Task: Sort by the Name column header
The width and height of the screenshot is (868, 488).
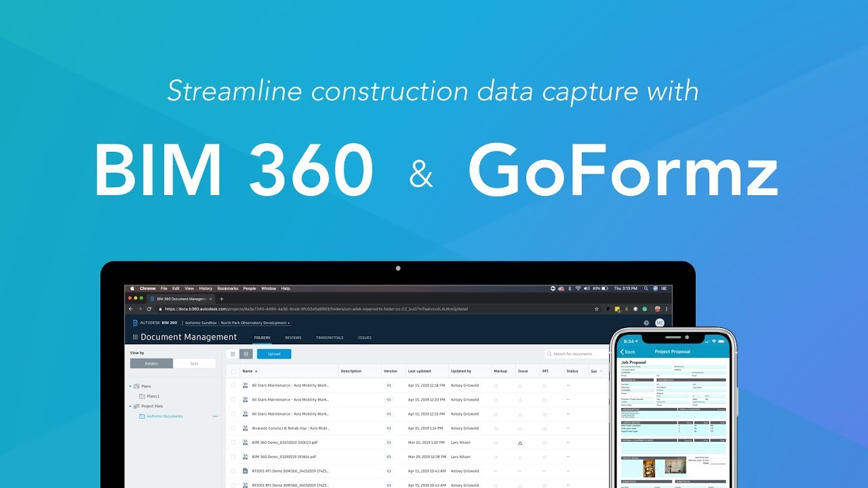Action: [250, 371]
